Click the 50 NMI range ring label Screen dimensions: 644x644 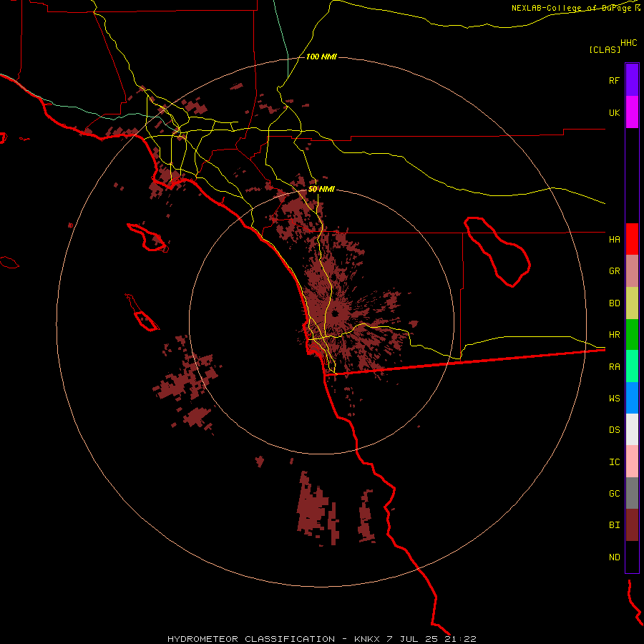coord(321,190)
